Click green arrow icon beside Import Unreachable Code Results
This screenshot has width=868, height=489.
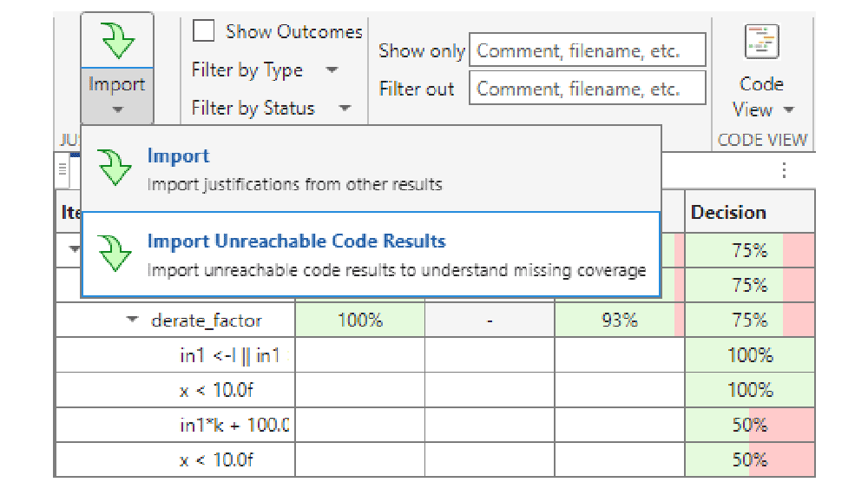[x=114, y=253]
